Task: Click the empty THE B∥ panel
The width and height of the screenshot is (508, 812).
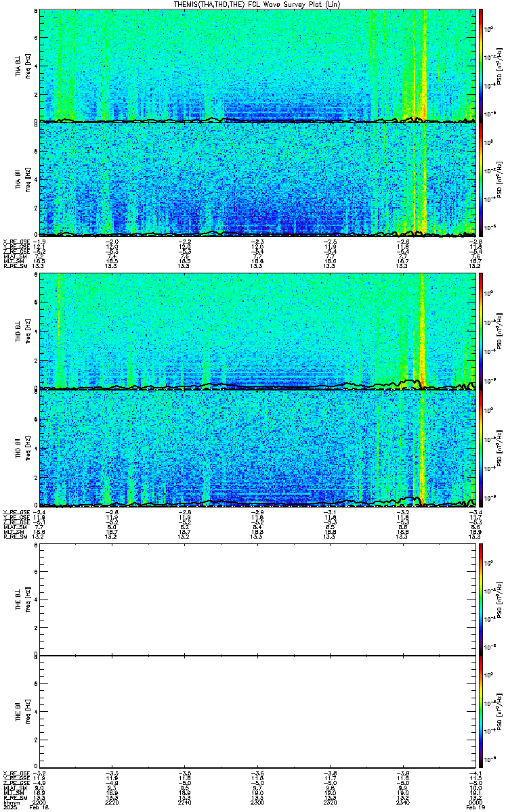Action: (x=257, y=712)
